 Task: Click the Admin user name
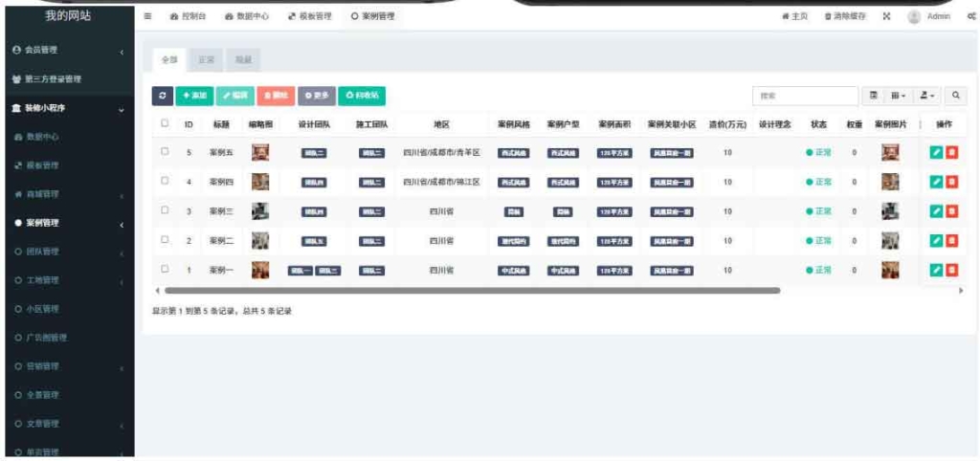(939, 17)
